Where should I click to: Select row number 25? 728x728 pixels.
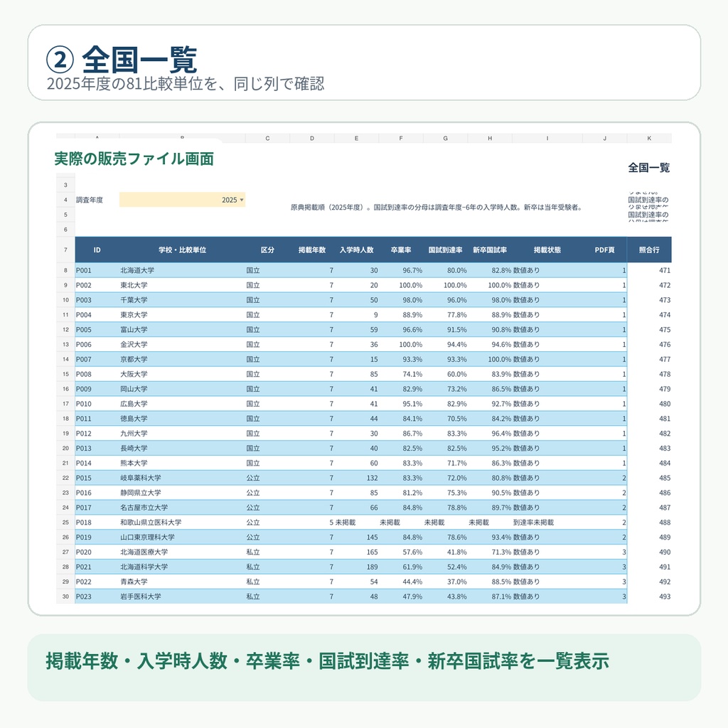tap(65, 523)
